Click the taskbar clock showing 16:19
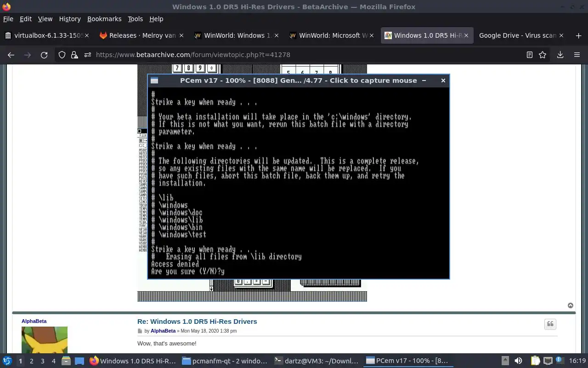Viewport: 588px width, 368px height. [x=577, y=361]
